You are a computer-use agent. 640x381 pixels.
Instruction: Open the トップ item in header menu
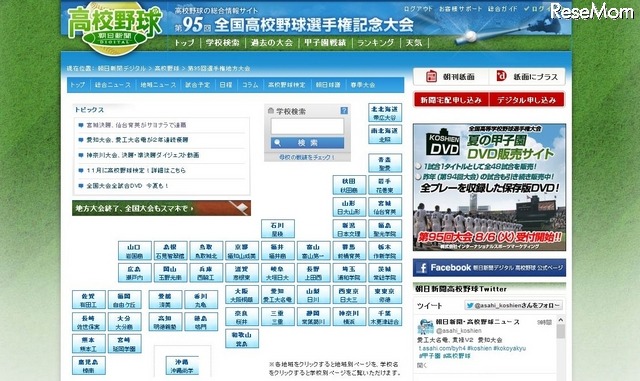[x=184, y=42]
